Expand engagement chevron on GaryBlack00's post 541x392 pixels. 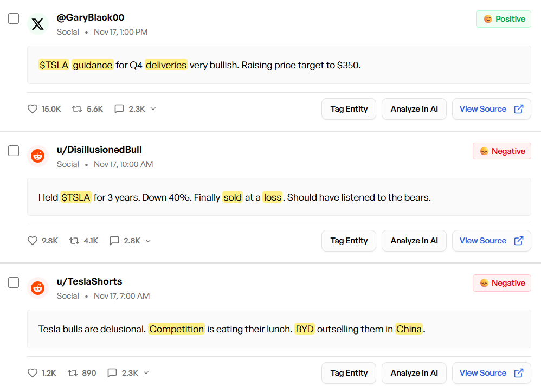click(x=153, y=109)
